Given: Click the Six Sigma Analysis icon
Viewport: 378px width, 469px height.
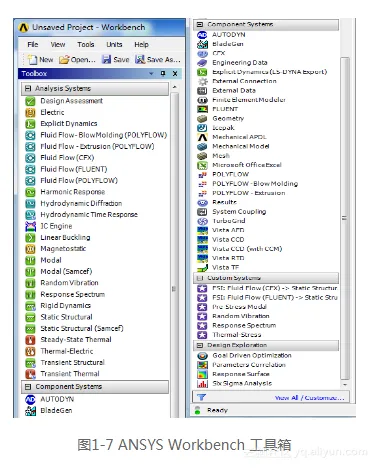Looking at the screenshot, I should pyautogui.click(x=202, y=384).
